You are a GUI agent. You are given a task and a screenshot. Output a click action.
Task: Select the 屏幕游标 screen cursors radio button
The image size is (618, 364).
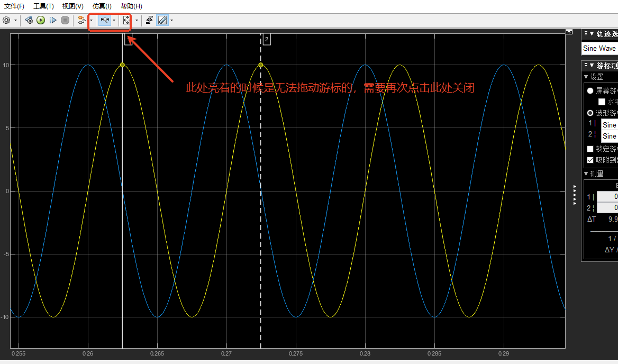590,90
